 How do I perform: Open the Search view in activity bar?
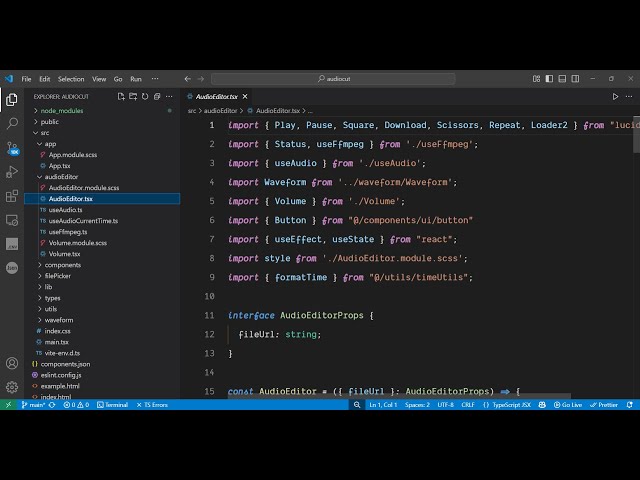coord(12,123)
